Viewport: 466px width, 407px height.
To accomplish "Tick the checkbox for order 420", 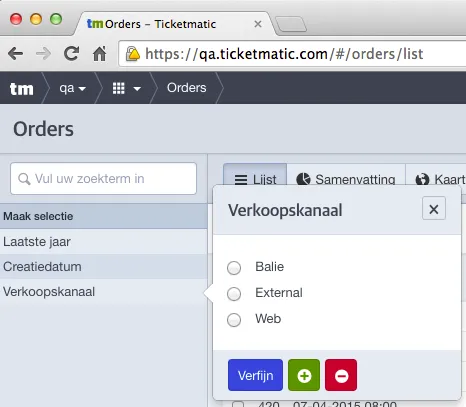I will click(238, 404).
